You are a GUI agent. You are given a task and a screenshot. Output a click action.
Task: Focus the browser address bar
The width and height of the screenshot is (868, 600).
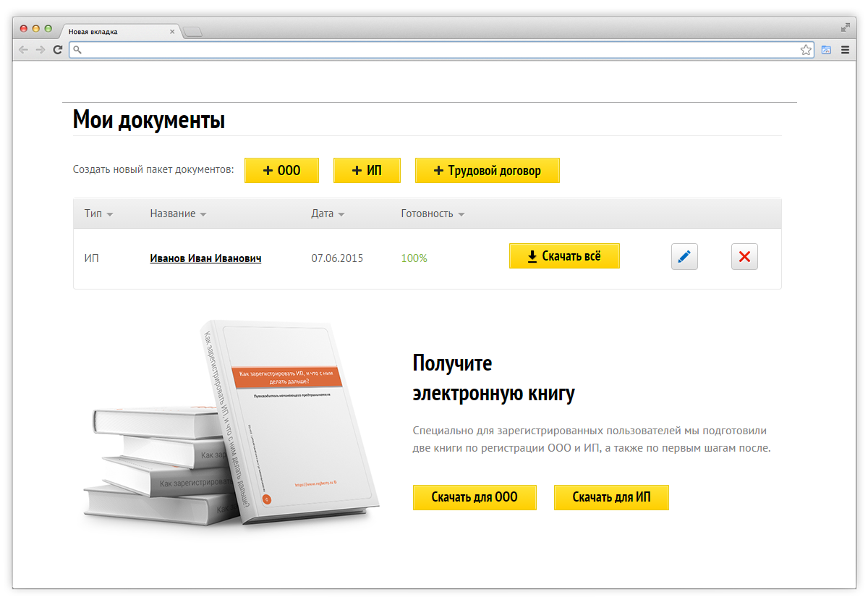(x=434, y=50)
